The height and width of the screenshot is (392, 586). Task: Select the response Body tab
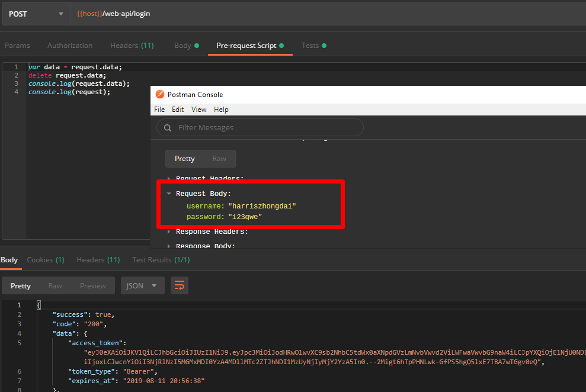(x=9, y=260)
